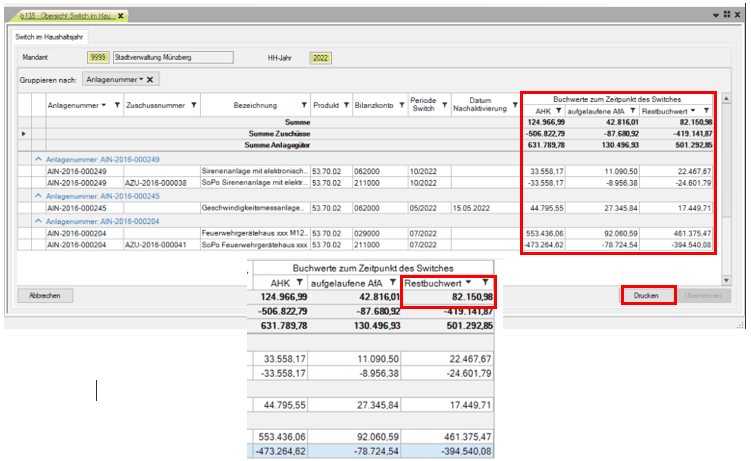Collapse group Anlagennummer AIN-2016-000249
Image resolution: width=751 pixels, height=461 pixels.
point(38,159)
